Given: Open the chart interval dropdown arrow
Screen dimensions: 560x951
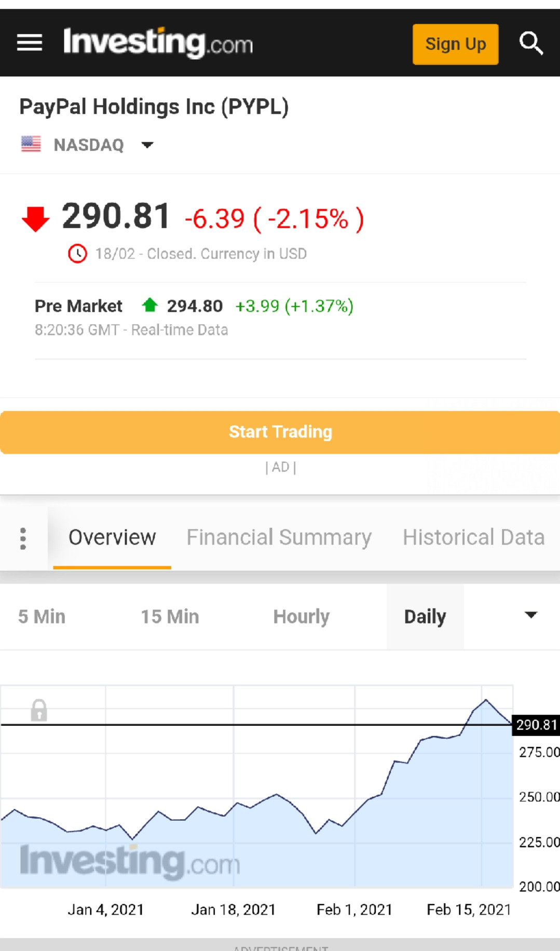Looking at the screenshot, I should point(530,616).
